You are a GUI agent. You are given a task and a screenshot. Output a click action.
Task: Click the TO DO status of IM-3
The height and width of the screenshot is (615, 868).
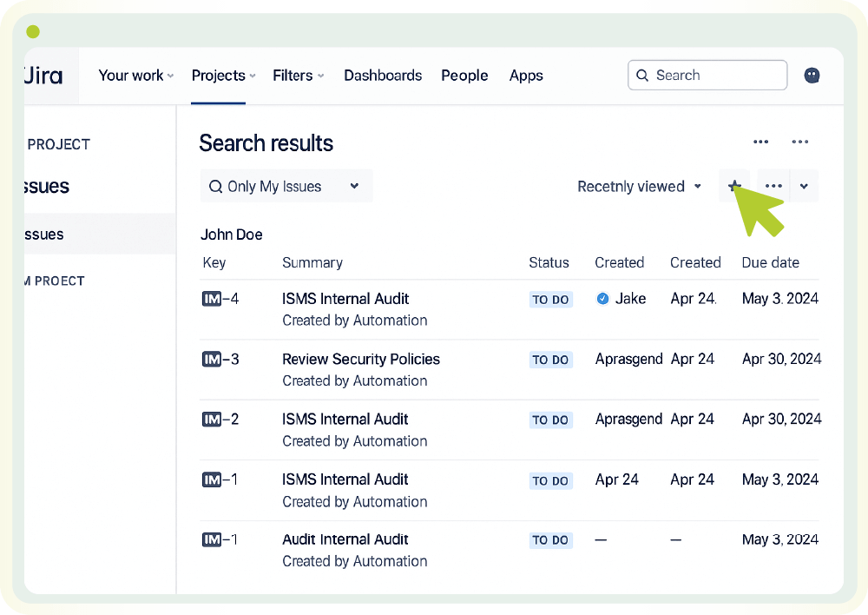point(550,360)
